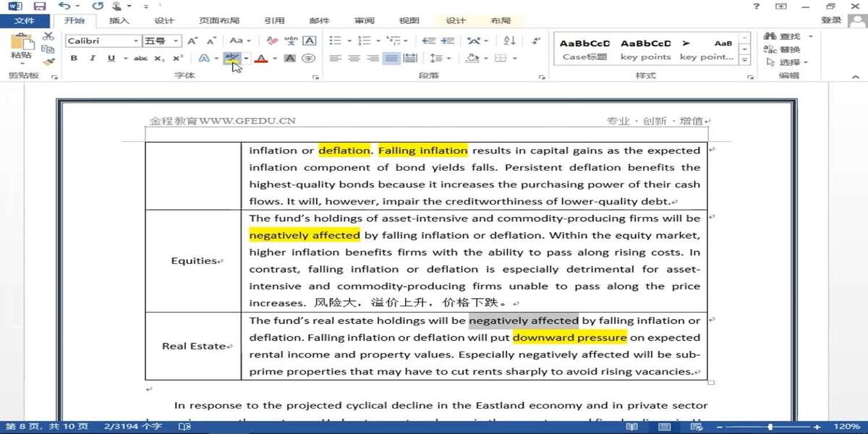Click the Clear Formatting eraser icon
The width and height of the screenshot is (868, 434).
(x=272, y=41)
